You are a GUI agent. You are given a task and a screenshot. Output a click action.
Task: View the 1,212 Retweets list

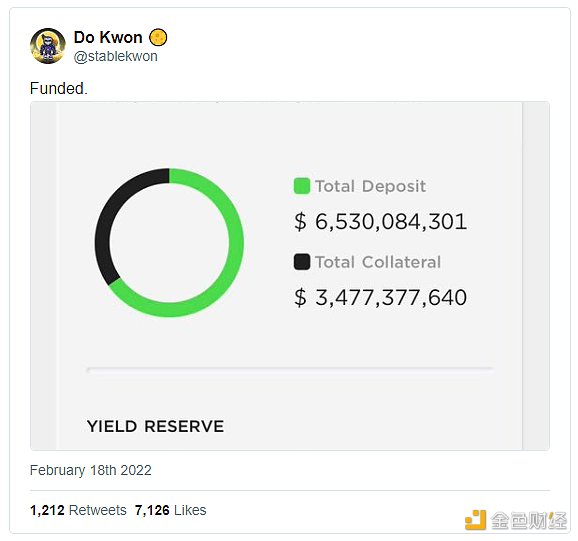coord(78,510)
